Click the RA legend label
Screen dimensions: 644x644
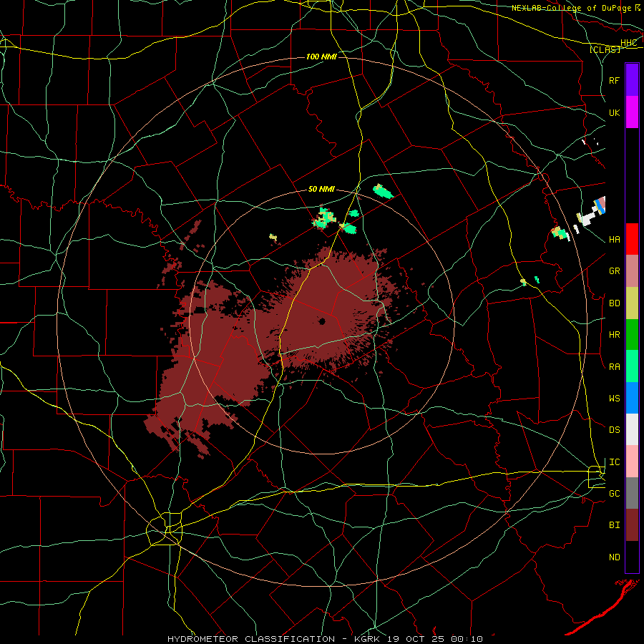tap(614, 366)
